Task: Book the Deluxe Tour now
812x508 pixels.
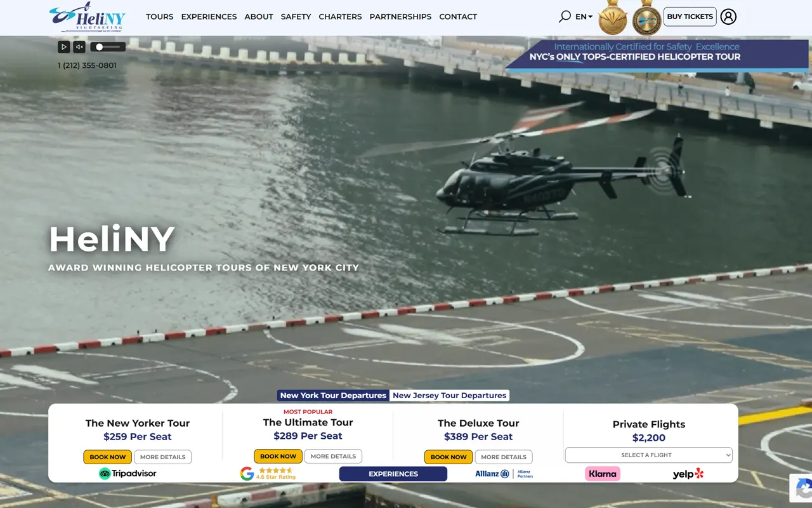Action: 449,457
